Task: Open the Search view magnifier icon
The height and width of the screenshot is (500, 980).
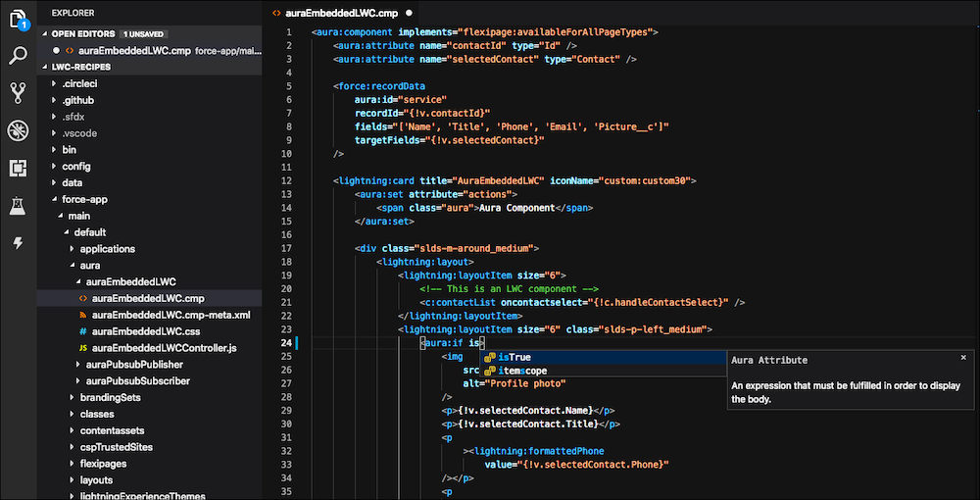Action: [18, 56]
